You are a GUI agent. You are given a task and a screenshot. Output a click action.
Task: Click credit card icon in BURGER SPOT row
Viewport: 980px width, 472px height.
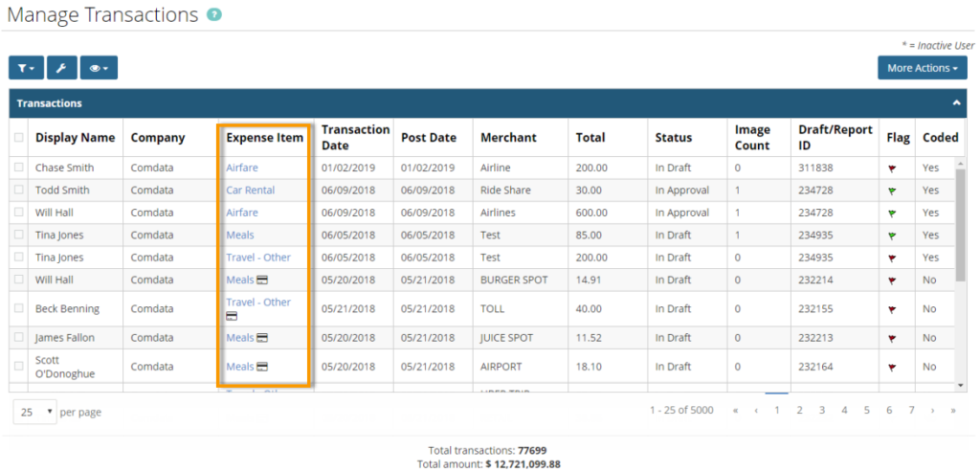tap(262, 281)
